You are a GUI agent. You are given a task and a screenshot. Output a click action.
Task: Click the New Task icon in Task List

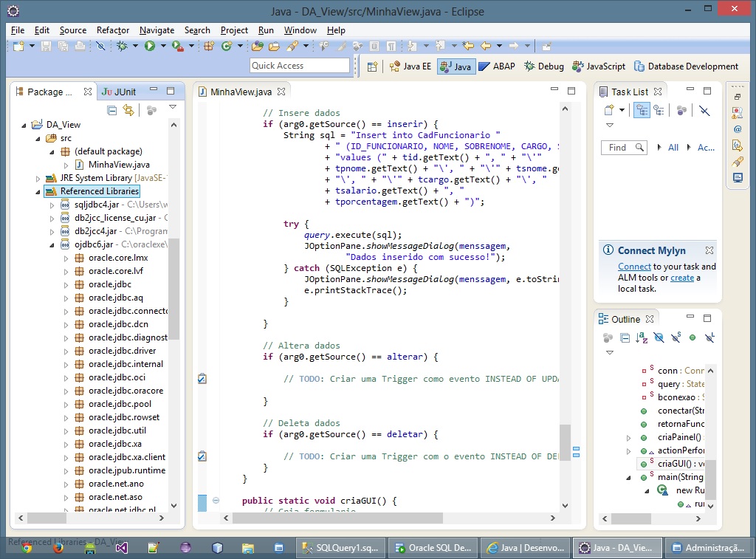pos(609,110)
